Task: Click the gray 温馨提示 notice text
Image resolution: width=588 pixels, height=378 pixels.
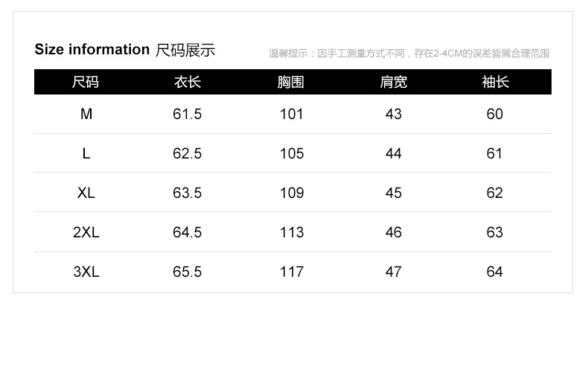Action: [409, 54]
